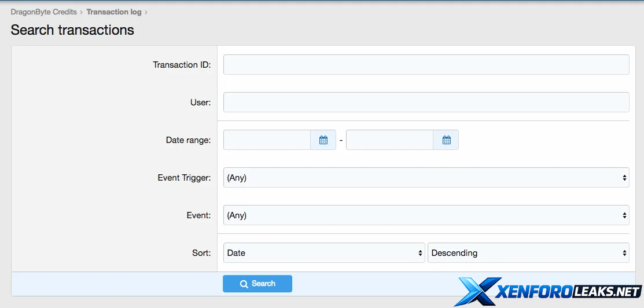Click the "Sort:" label
This screenshot has height=308, width=644.
click(201, 253)
